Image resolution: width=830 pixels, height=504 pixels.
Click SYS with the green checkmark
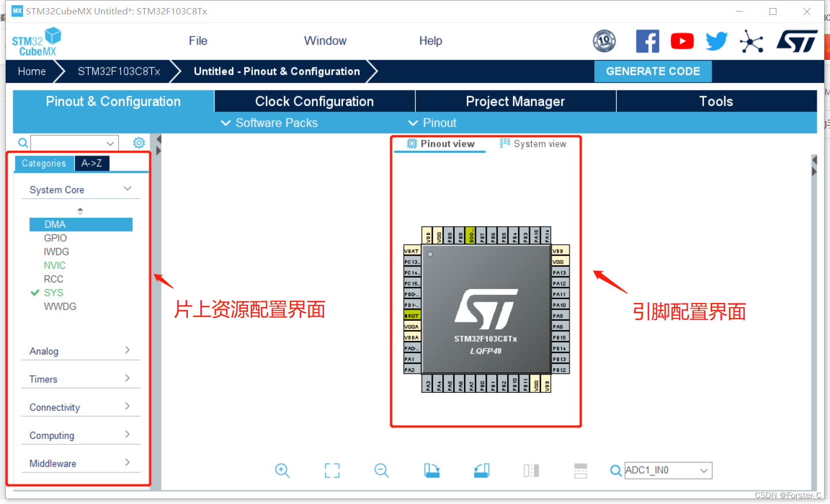tap(52, 293)
